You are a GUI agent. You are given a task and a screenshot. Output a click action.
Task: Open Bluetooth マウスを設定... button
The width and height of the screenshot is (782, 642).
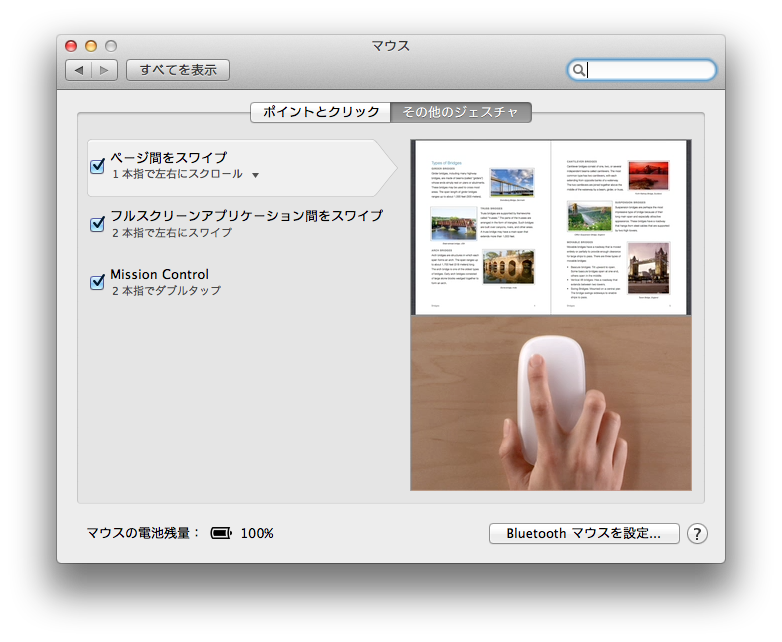584,533
